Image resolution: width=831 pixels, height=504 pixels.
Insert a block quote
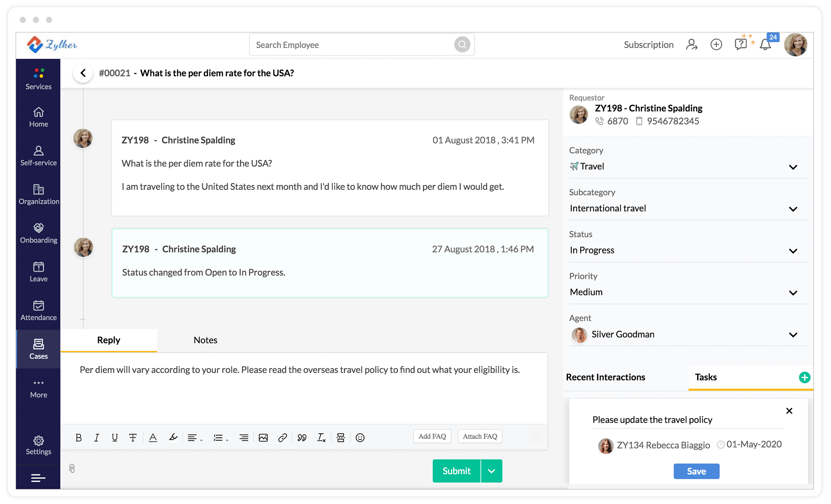302,437
